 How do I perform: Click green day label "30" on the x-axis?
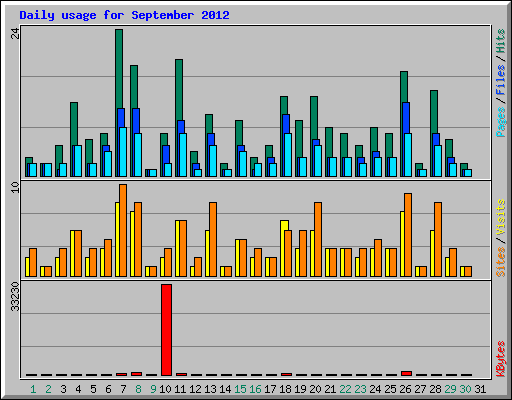coord(465,389)
